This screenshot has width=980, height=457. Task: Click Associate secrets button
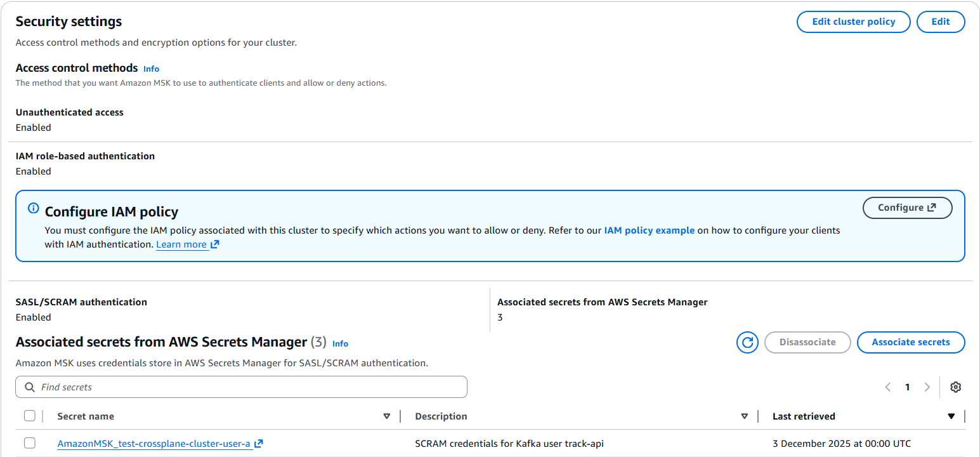(x=910, y=342)
